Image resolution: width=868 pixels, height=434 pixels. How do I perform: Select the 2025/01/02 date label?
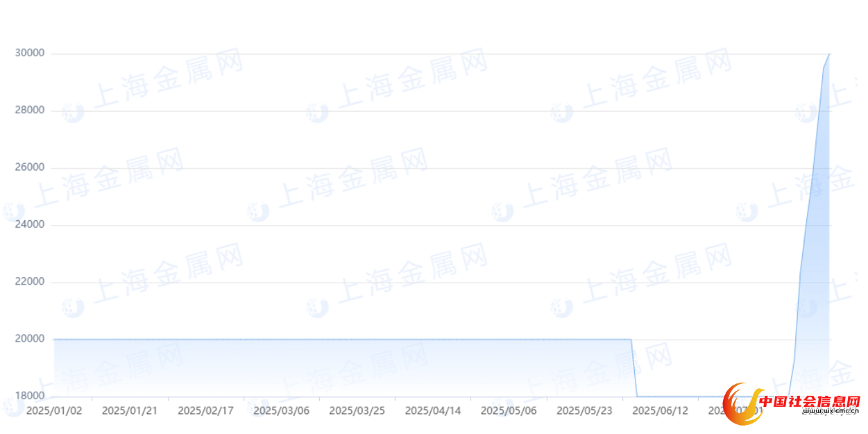pyautogui.click(x=54, y=410)
